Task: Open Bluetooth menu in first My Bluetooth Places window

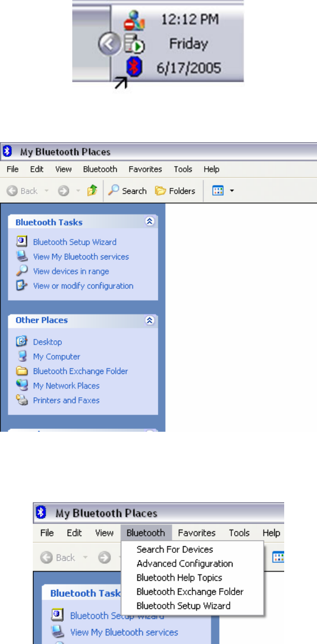Action: (x=100, y=169)
